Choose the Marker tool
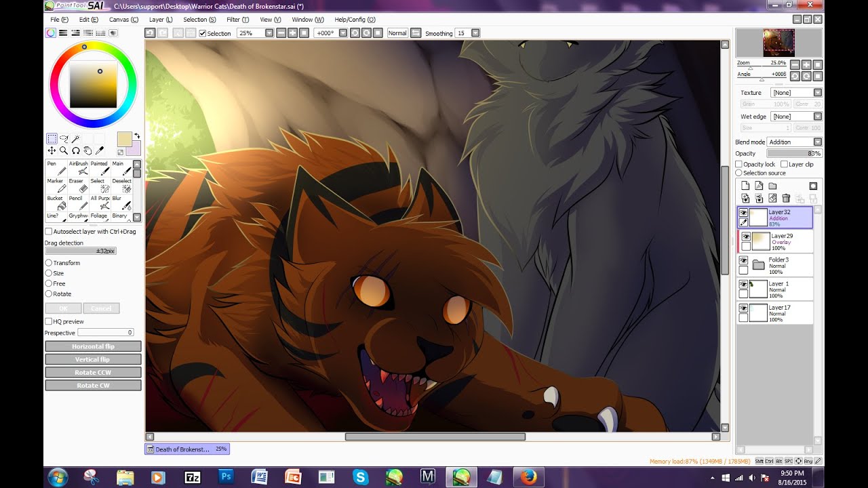This screenshot has width=868, height=488. 56,186
